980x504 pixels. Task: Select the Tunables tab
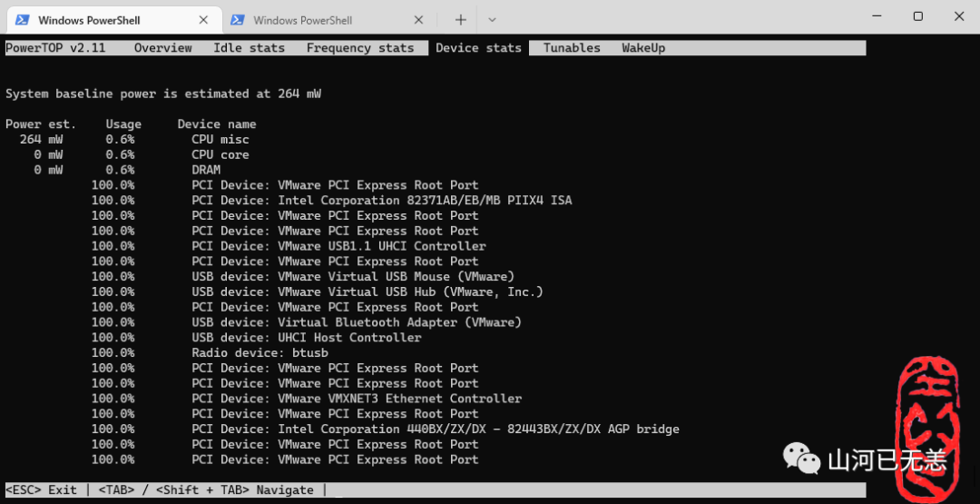572,48
